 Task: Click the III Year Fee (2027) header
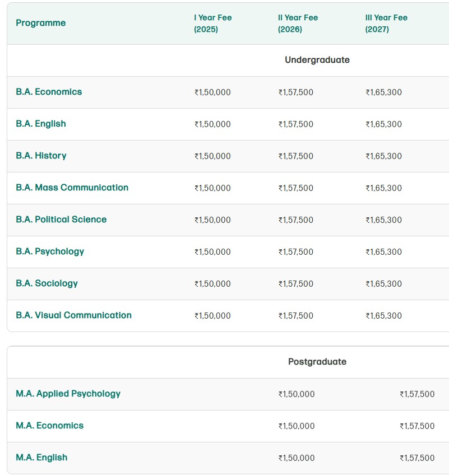click(386, 23)
